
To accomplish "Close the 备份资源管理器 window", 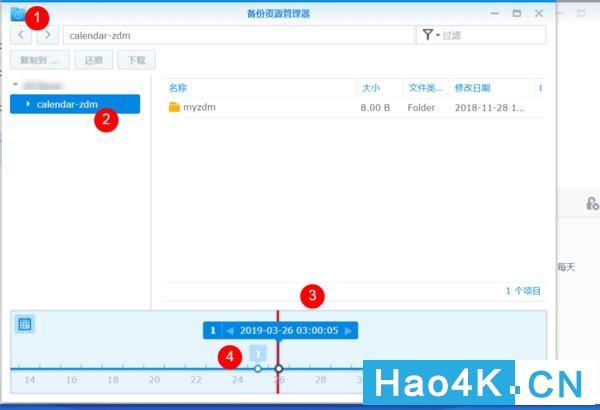I will (x=539, y=13).
